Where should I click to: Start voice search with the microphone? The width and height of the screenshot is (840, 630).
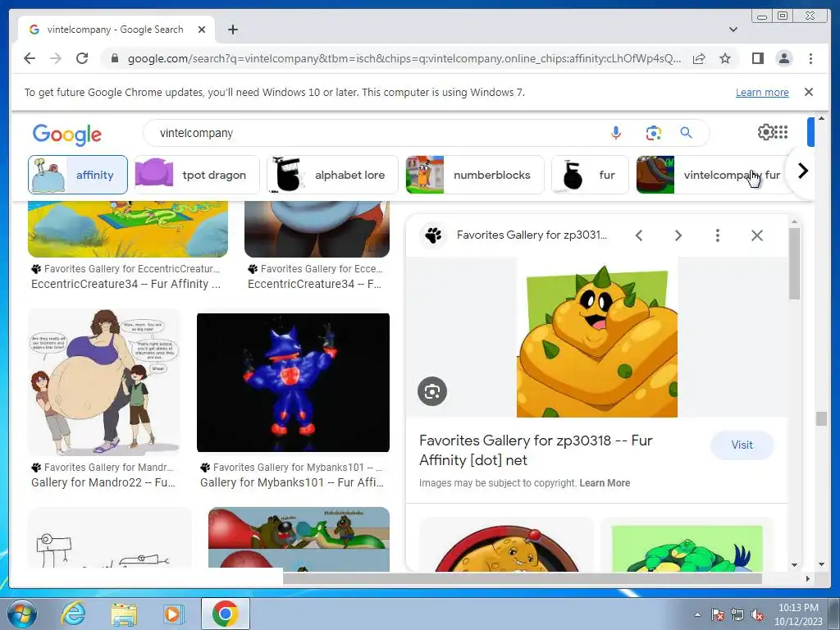[x=615, y=133]
